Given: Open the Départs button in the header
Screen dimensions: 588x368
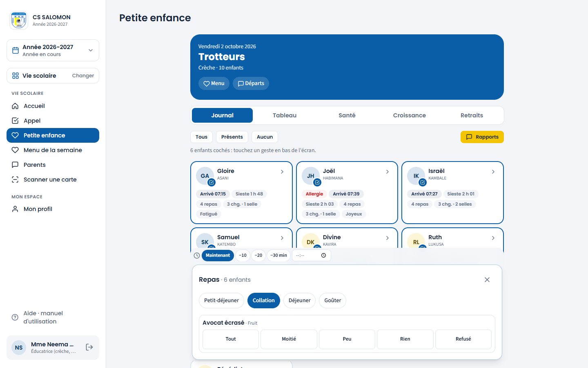Looking at the screenshot, I should (x=251, y=83).
